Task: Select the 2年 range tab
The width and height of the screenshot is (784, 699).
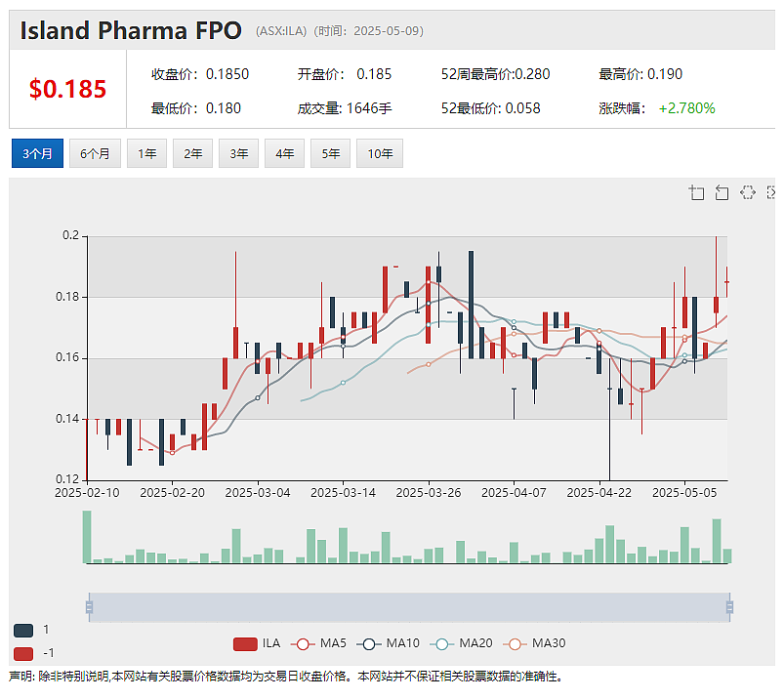Action: click(192, 153)
